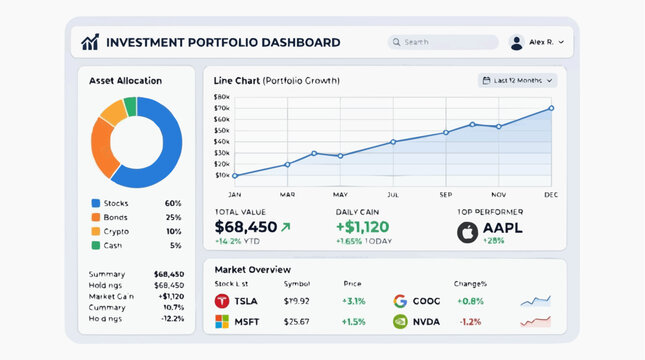645x360 pixels.
Task: Open the Last 12 Months range dropdown
Action: tap(517, 80)
